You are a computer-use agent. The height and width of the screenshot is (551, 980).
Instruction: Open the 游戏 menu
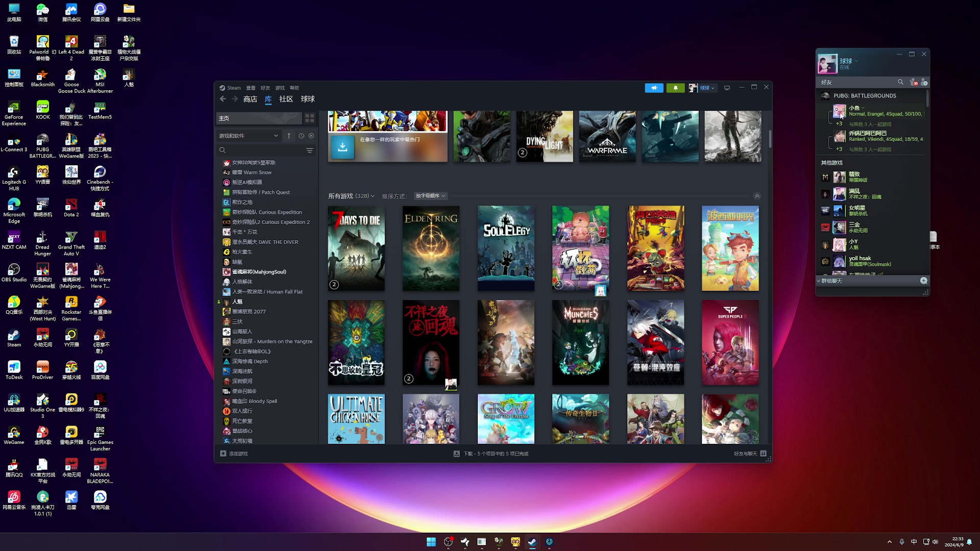(280, 88)
